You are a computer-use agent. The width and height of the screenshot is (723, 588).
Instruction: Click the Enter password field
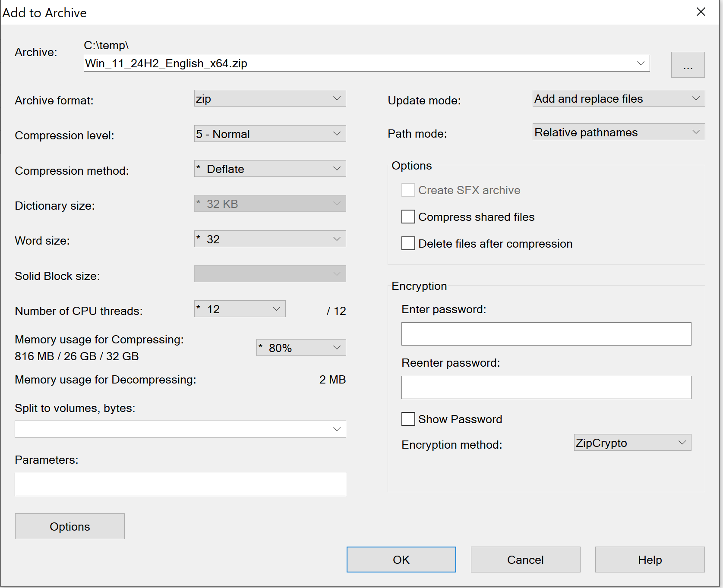546,334
